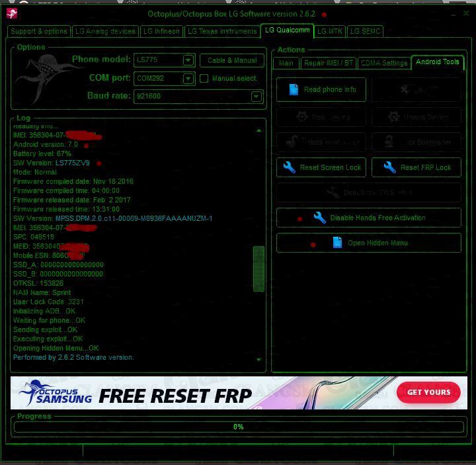Click the 'SSD_B: 0000000000000000' log line
The width and height of the screenshot is (476, 465).
pyautogui.click(x=58, y=275)
